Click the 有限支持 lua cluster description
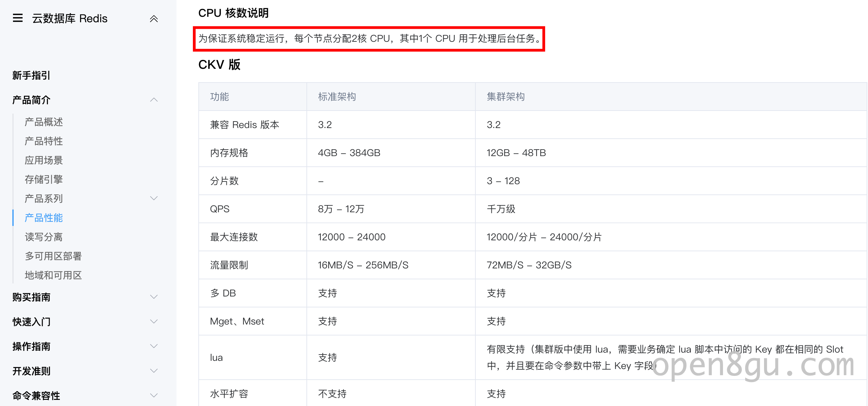 (x=665, y=357)
